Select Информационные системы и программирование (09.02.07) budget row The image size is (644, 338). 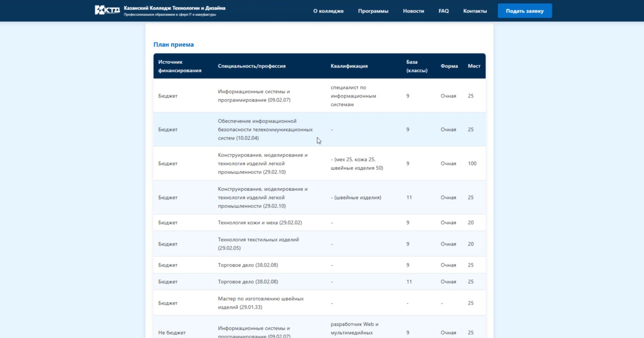[319, 96]
